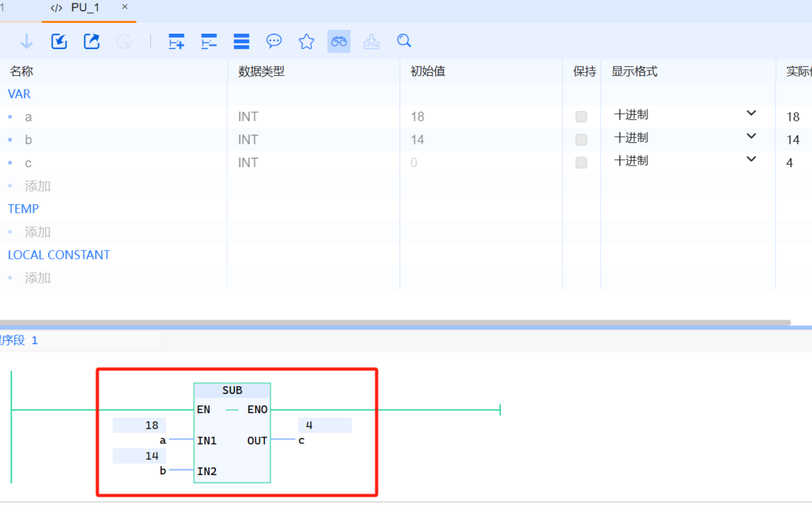This screenshot has height=529, width=812.
Task: Click 添加 under LOCAL CONSTANT section
Action: click(x=38, y=278)
